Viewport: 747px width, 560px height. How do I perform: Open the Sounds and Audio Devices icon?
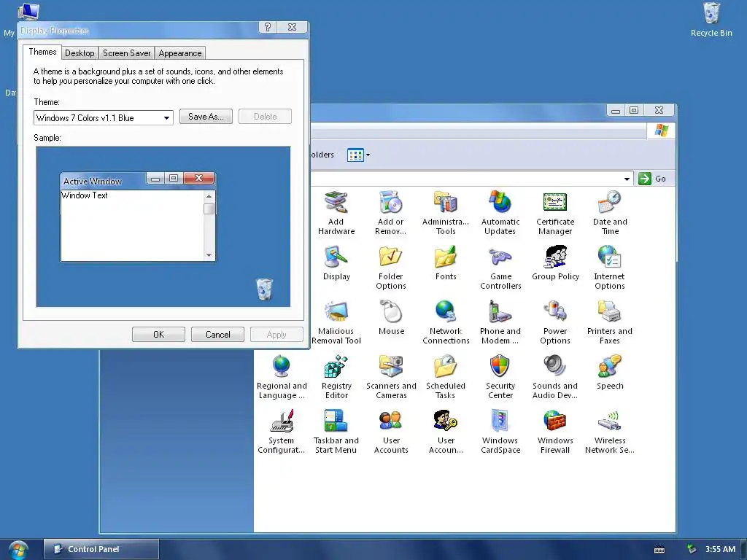[x=555, y=367]
